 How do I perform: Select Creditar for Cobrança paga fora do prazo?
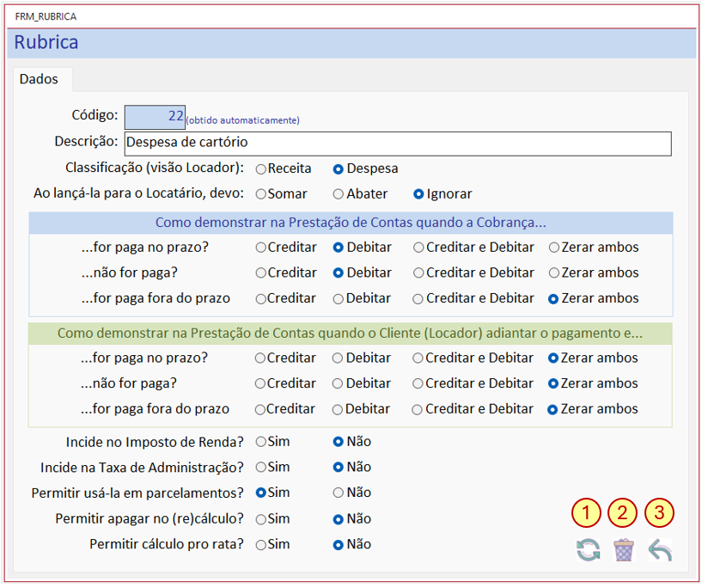pos(261,299)
